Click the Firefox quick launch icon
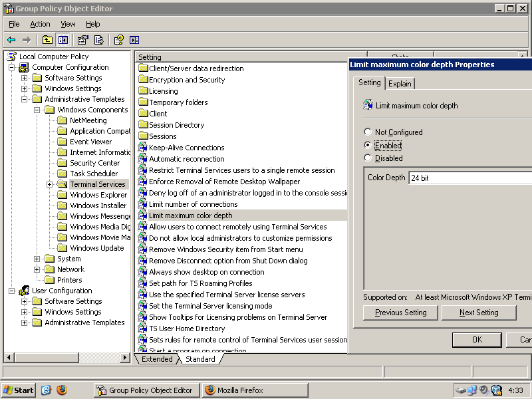Viewport: 532px width, 399px height. tap(62, 390)
